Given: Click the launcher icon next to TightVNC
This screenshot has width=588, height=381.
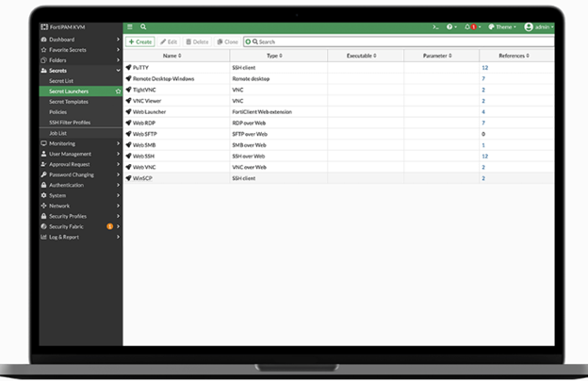Looking at the screenshot, I should click(128, 90).
